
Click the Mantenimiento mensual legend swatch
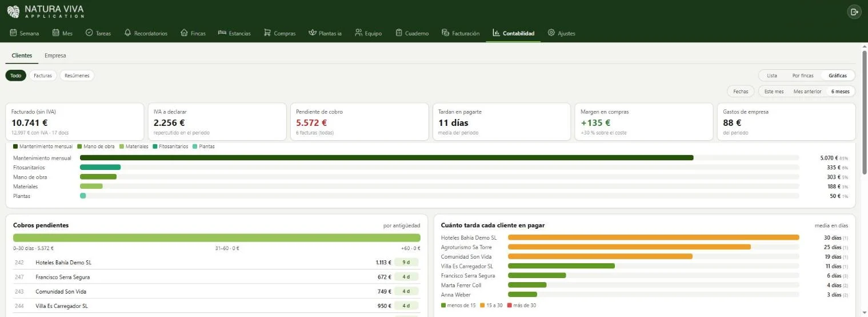(x=15, y=146)
